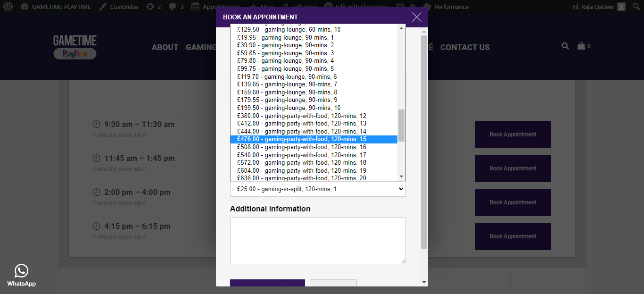Go to the CONTACT US page
The height and width of the screenshot is (294, 644).
click(x=465, y=47)
